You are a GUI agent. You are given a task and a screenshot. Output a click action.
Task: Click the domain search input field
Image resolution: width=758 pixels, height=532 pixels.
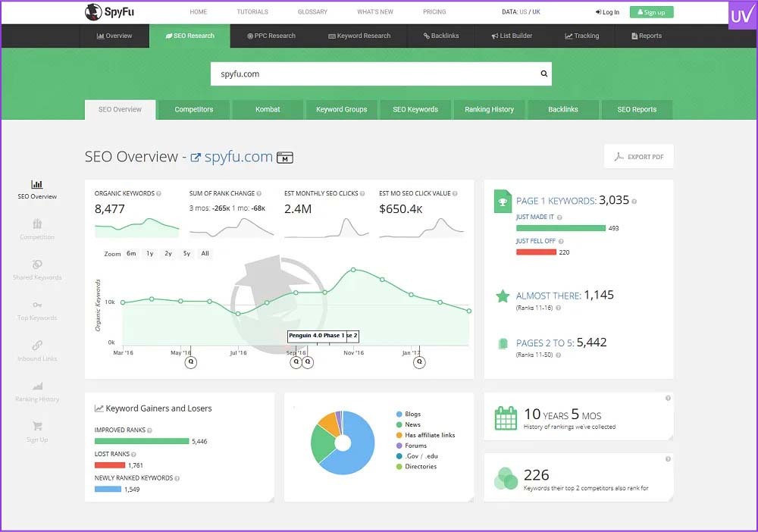point(381,74)
